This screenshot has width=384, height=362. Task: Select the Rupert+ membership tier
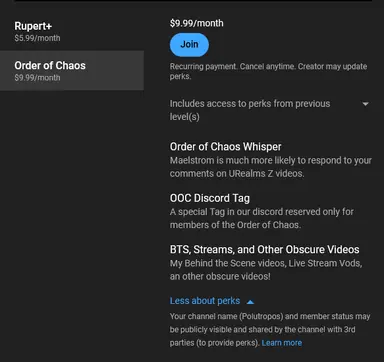tap(72, 31)
